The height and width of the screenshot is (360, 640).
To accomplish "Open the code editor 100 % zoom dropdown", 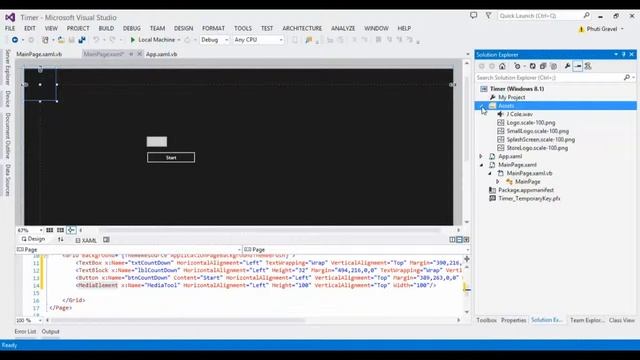I will (40, 320).
